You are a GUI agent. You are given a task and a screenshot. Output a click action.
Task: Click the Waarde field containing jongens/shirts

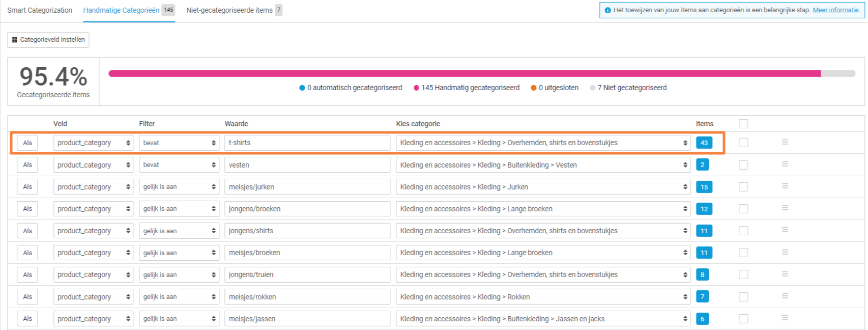[x=307, y=231]
